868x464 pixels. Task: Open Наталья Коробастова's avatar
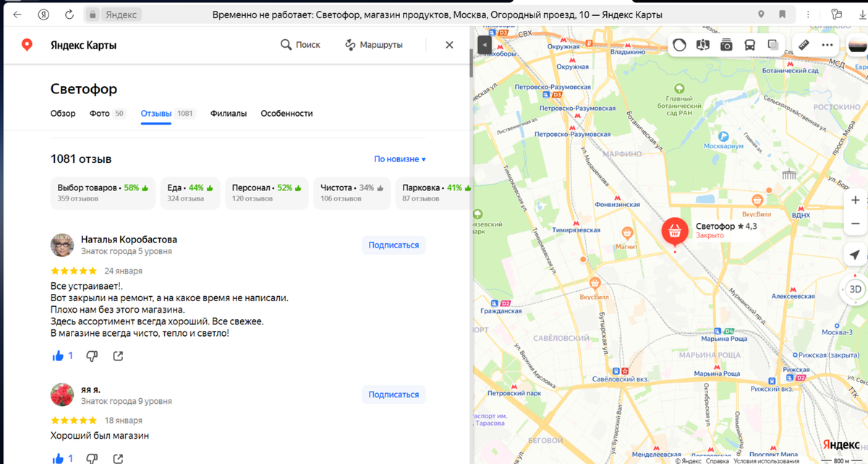(62, 245)
